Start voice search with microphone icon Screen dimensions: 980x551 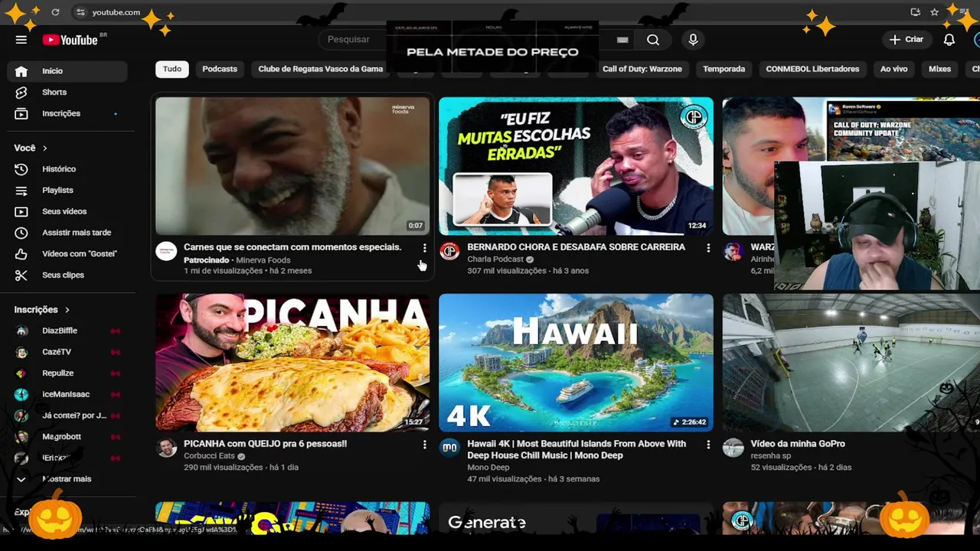693,40
